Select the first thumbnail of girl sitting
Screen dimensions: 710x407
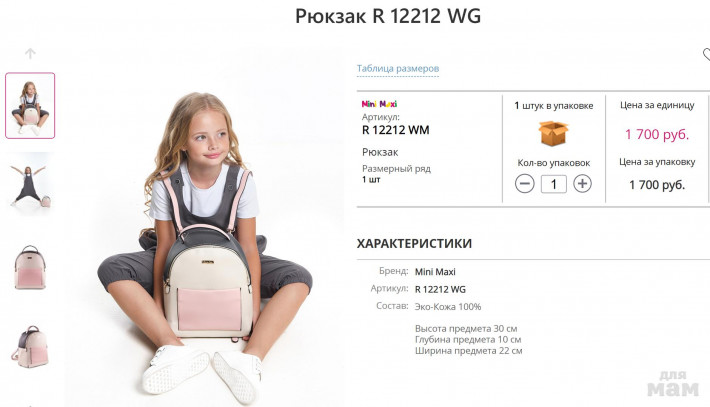[30, 105]
